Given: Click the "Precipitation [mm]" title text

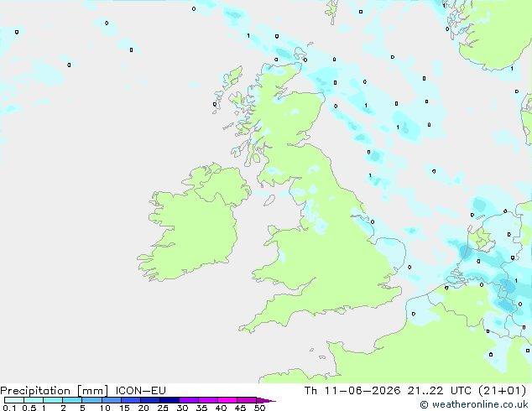Looking at the screenshot, I should click(55, 391).
